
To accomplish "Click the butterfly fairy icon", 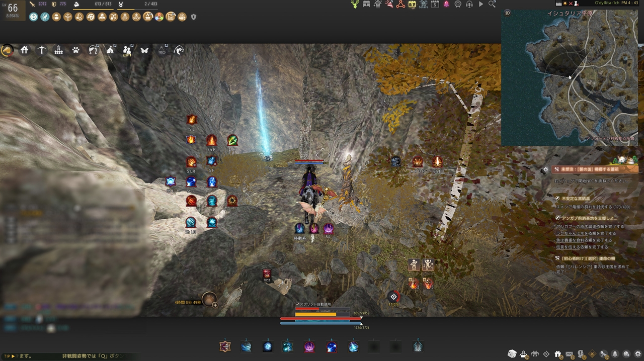I will pos(145,50).
